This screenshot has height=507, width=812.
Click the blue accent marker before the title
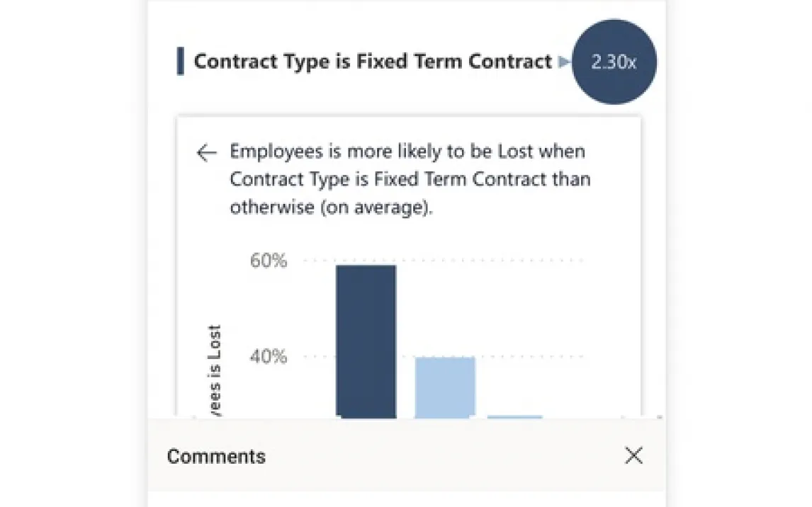click(x=181, y=62)
